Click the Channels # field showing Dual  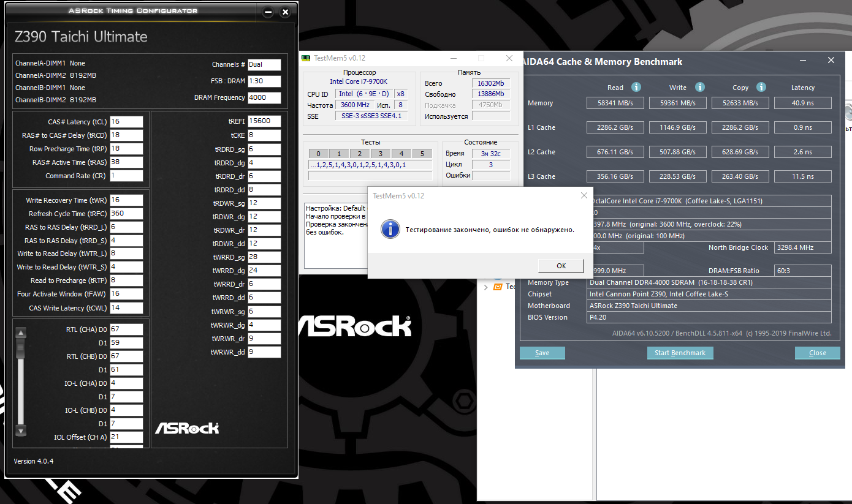point(264,64)
